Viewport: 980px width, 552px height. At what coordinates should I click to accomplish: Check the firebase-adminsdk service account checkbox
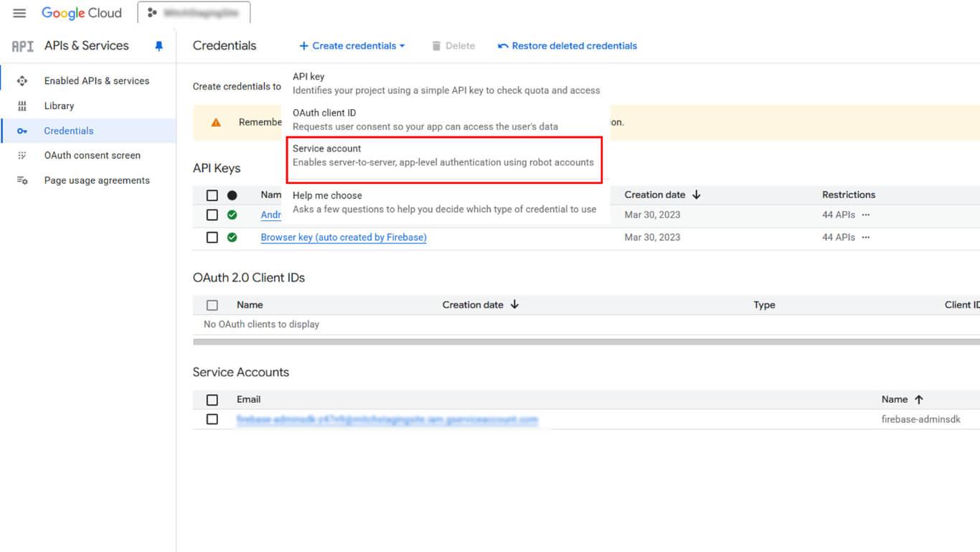(212, 419)
